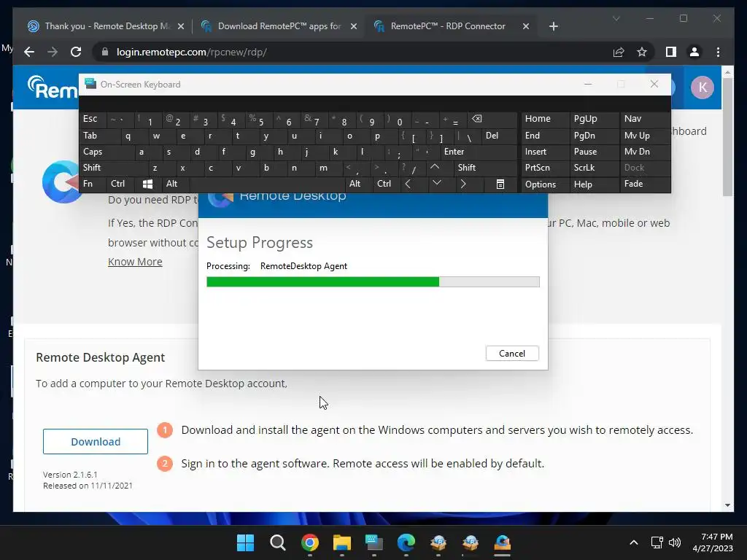Show hidden system tray icons chevron
The image size is (747, 560).
tap(634, 542)
